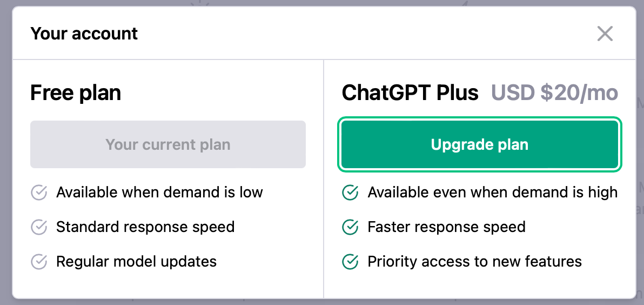The width and height of the screenshot is (644, 305).
Task: Click the ChatGPT Plus heading
Action: (410, 93)
